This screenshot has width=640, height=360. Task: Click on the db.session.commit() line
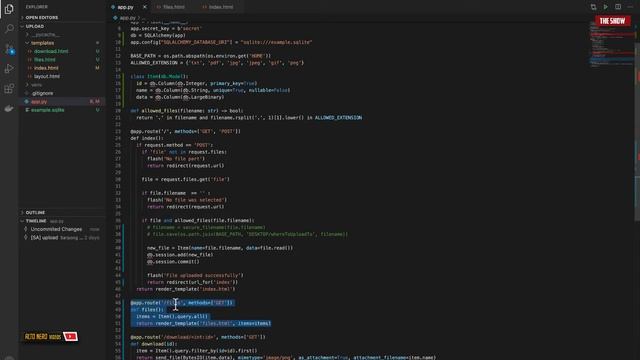pos(173,261)
